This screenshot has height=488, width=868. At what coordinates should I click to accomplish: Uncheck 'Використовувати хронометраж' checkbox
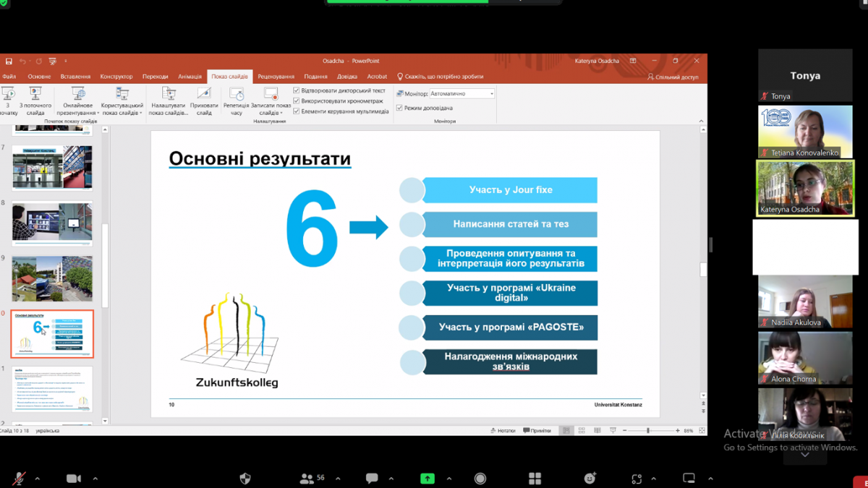click(297, 101)
